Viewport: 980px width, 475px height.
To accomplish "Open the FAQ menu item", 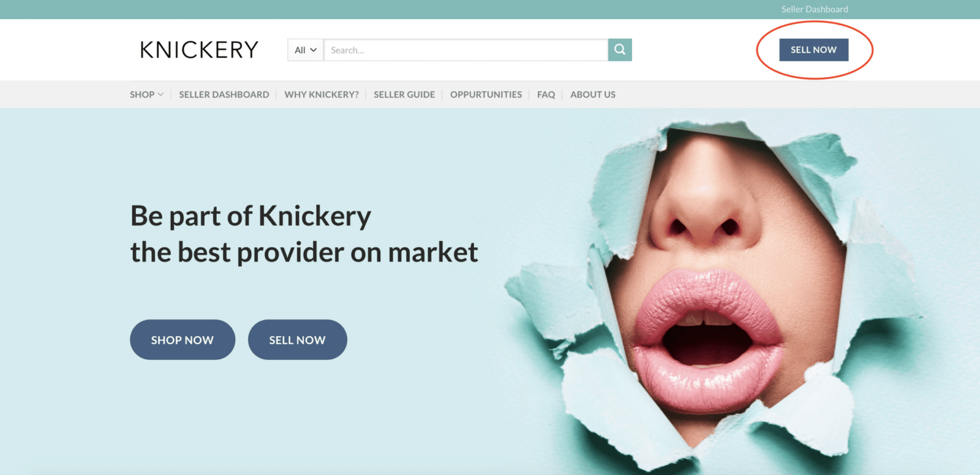I will (546, 94).
